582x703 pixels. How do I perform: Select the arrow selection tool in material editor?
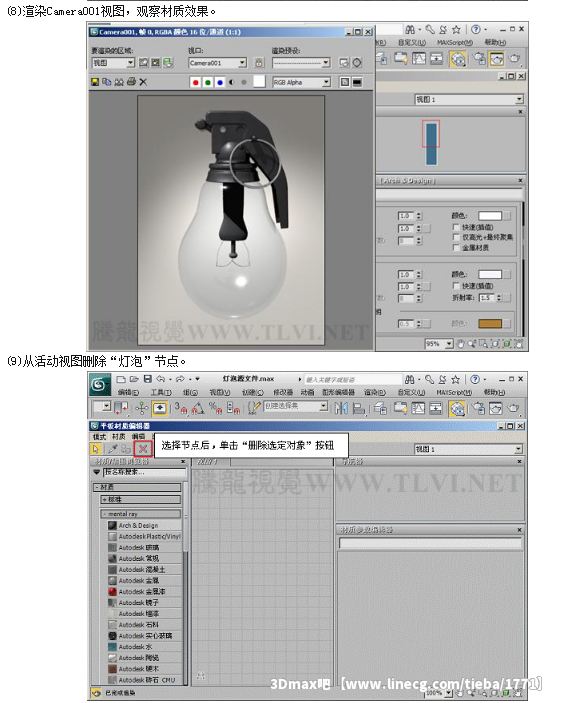96,449
